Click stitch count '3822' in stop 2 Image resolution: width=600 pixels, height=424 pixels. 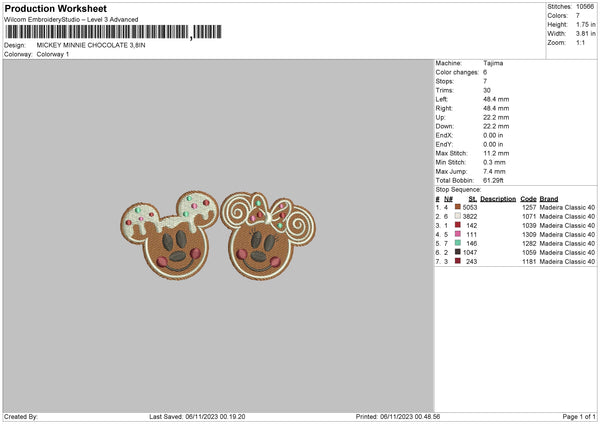pos(470,217)
